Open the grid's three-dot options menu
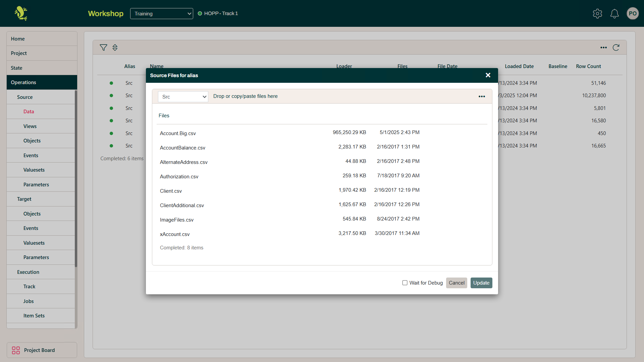 click(603, 48)
